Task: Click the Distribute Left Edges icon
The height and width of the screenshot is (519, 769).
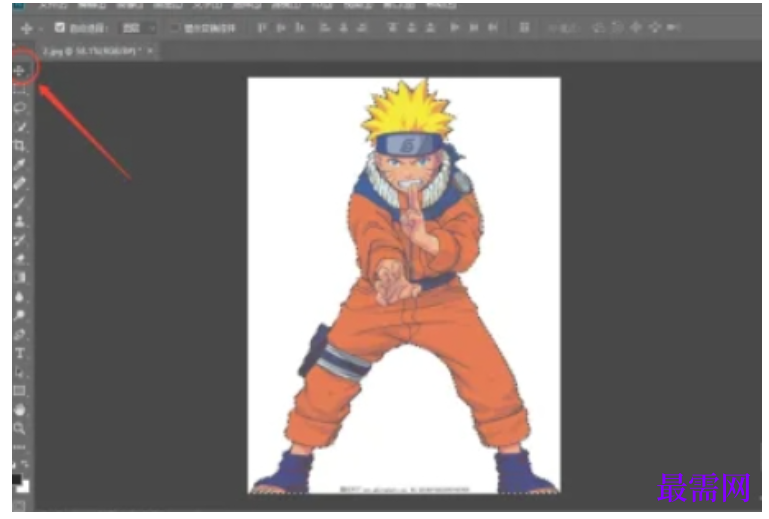Action: (455, 27)
